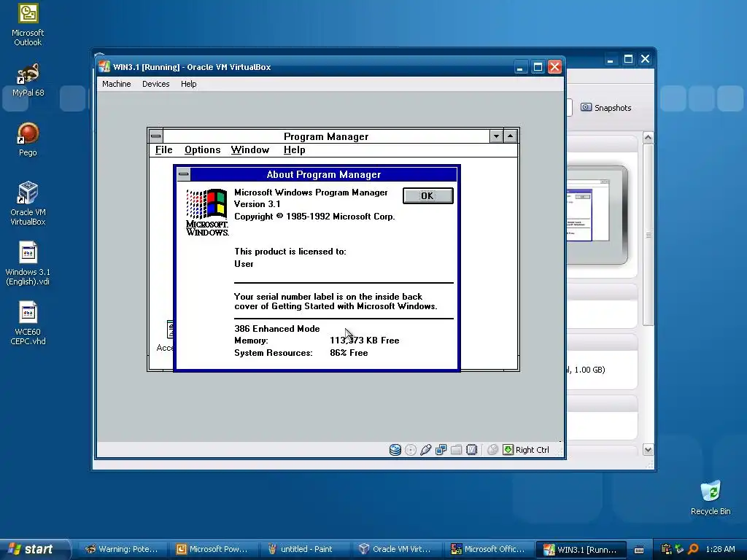Click the USB devices status icon
Viewport: 747px width, 560px height.
[425, 450]
